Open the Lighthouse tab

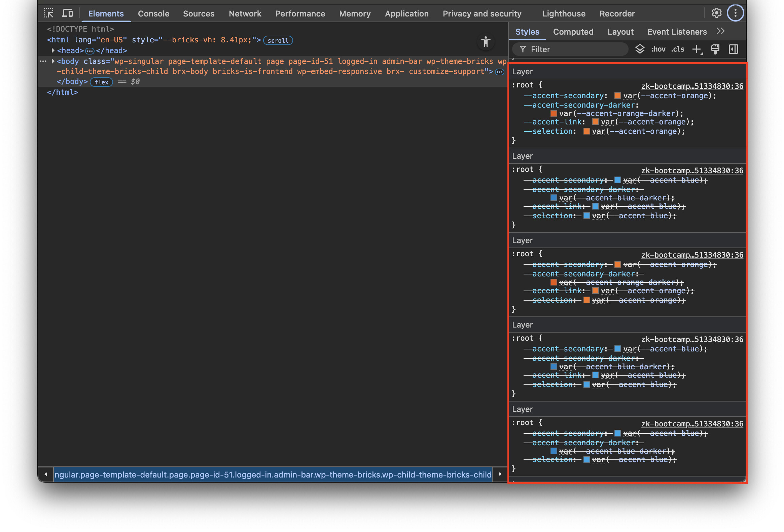[564, 13]
